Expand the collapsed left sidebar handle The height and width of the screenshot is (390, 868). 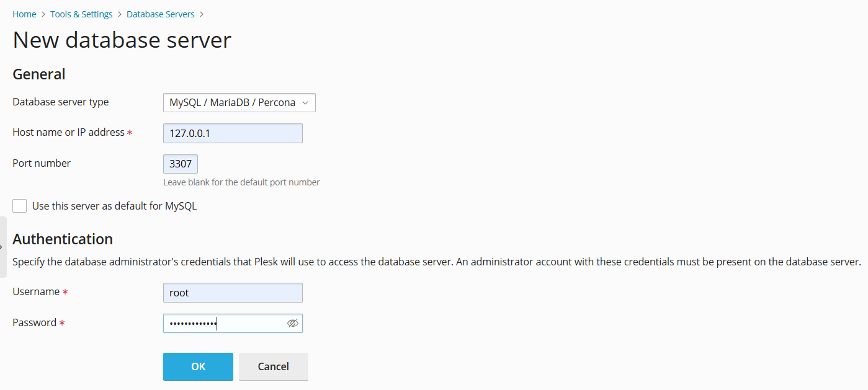pyautogui.click(x=3, y=247)
